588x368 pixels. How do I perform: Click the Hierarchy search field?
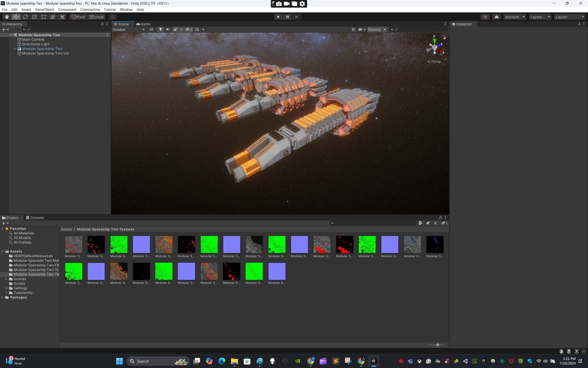pos(66,29)
